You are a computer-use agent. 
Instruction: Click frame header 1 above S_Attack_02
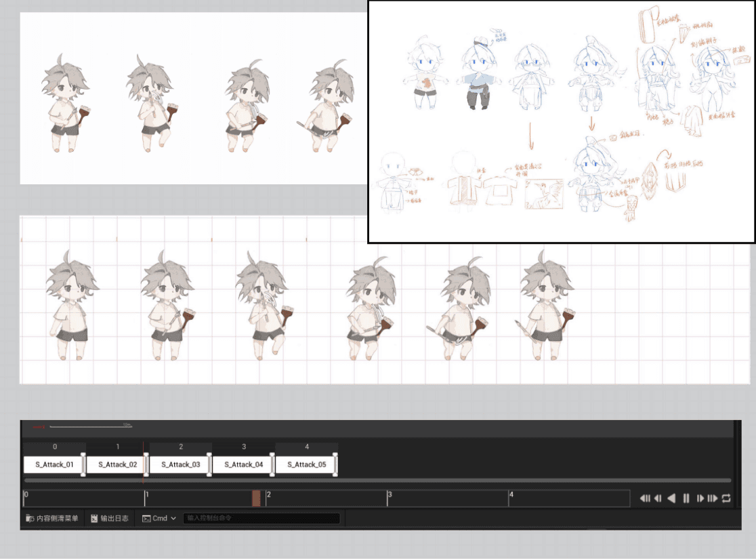coord(118,447)
